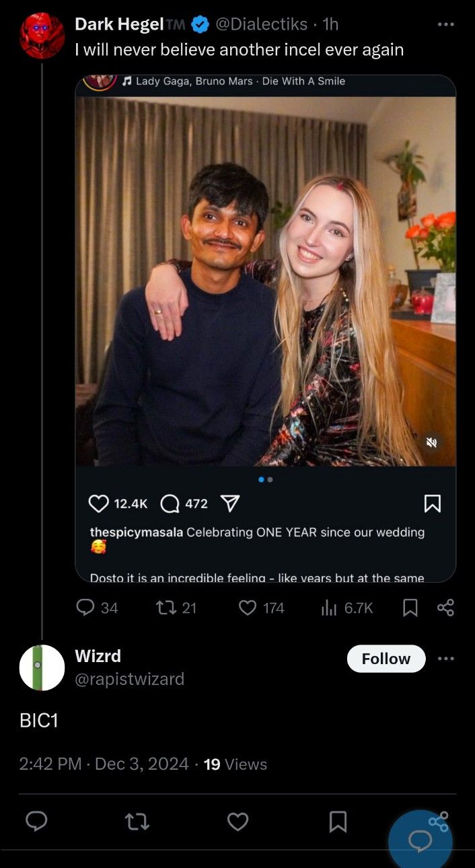475x868 pixels.
Task: Open the @rapistwizard handle link
Action: [x=129, y=679]
